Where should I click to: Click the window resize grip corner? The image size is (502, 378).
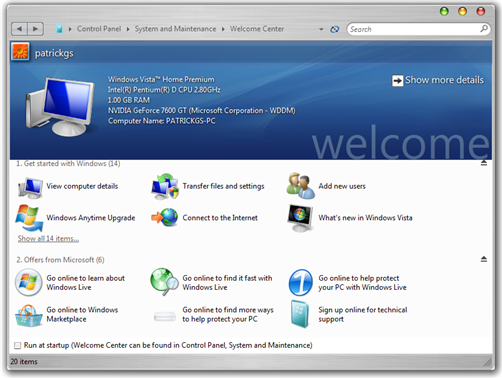[x=488, y=361]
